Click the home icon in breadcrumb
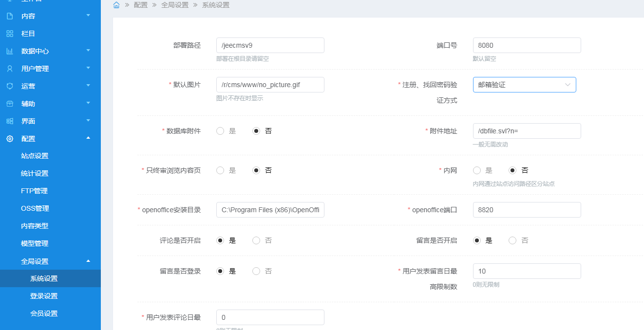Image resolution: width=644 pixels, height=330 pixels. 116,5
